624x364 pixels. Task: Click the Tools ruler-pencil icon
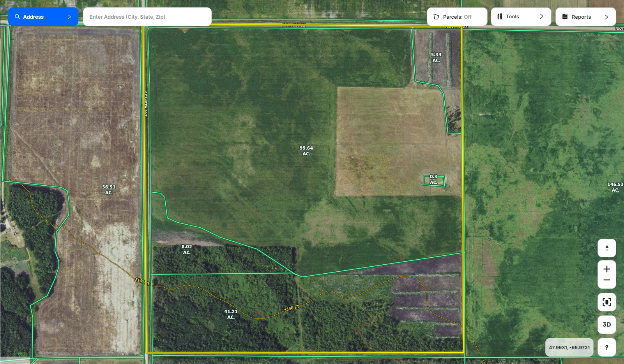click(x=500, y=17)
